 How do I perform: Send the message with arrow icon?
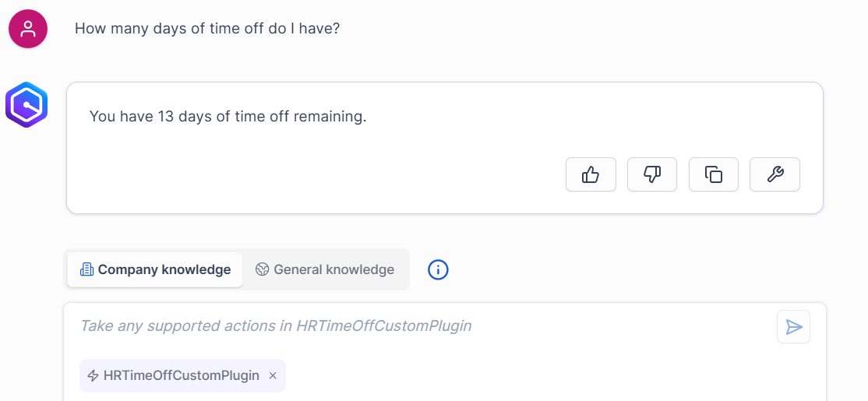(x=793, y=327)
